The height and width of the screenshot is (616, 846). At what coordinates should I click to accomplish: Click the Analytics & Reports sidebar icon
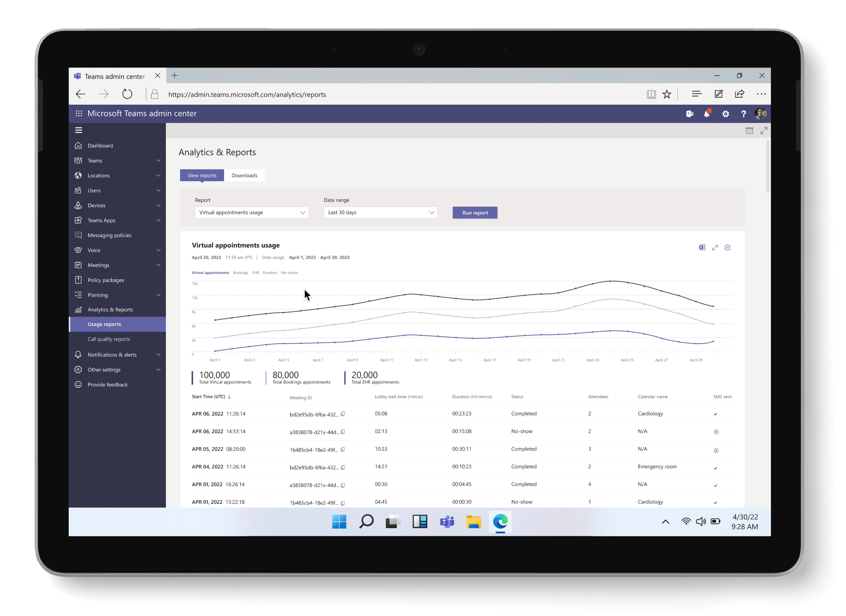tap(79, 310)
